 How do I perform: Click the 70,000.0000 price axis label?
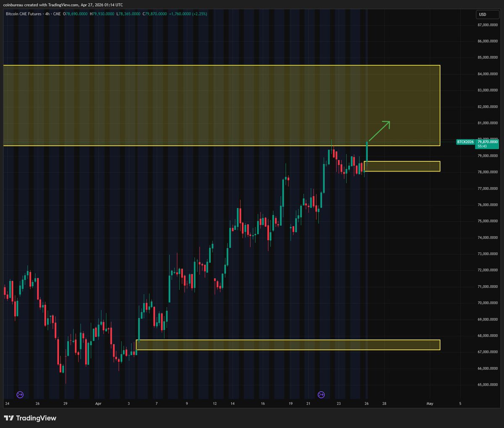pyautogui.click(x=488, y=303)
